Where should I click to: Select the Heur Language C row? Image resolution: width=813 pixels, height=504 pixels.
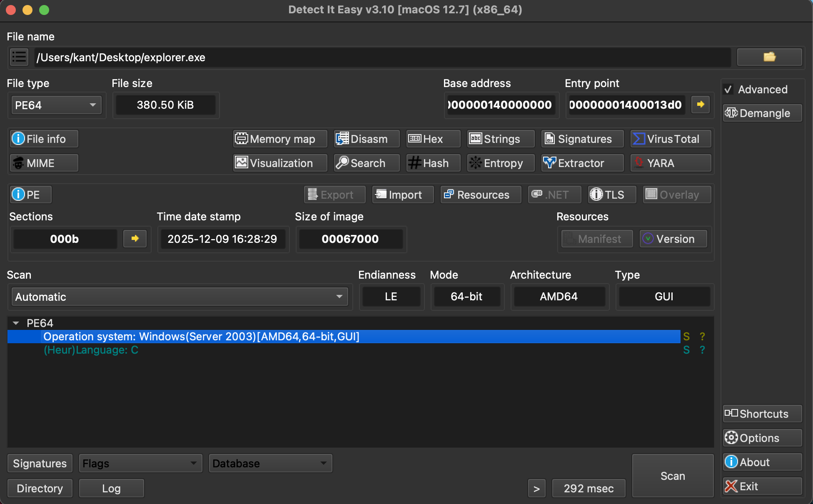pyautogui.click(x=344, y=350)
